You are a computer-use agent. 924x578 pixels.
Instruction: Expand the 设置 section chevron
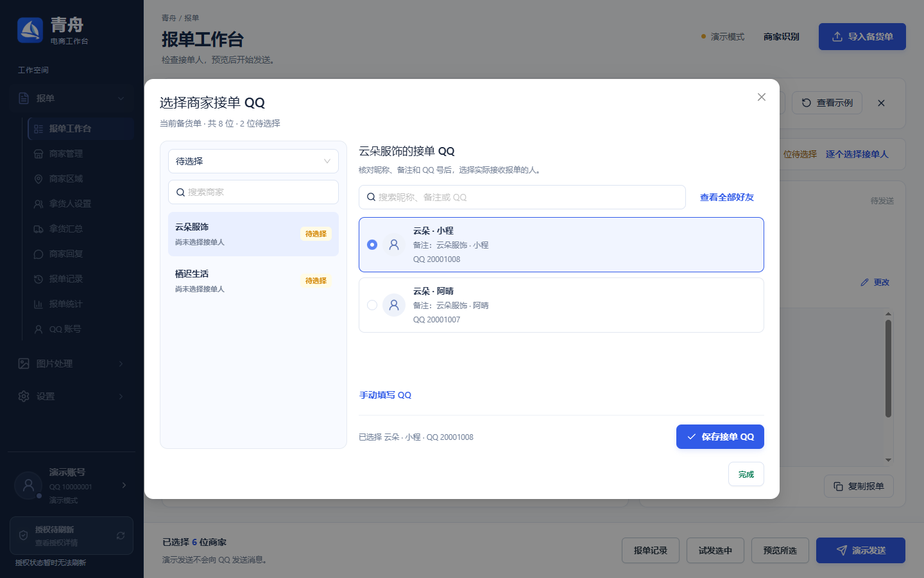121,396
